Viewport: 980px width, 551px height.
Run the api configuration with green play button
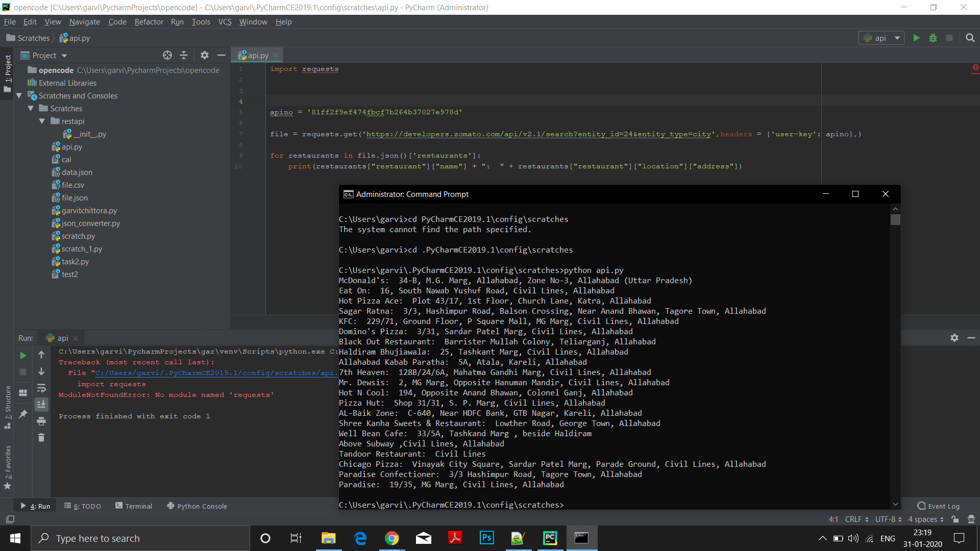click(916, 38)
